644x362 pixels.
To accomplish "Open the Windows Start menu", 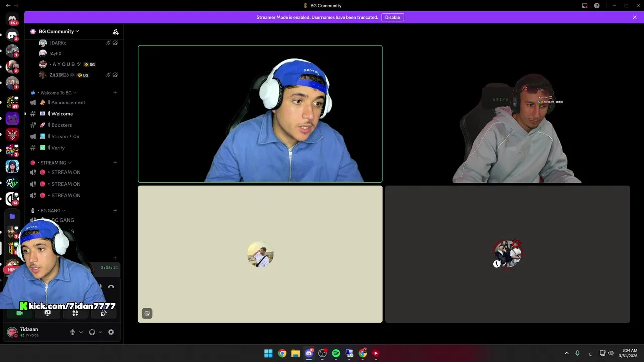I will point(268,353).
